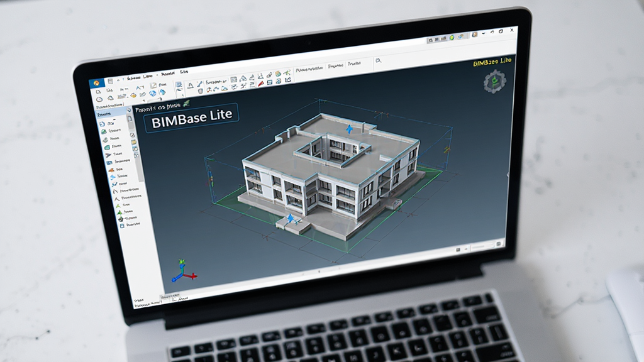Select the orange shape item in side list

tap(116, 170)
